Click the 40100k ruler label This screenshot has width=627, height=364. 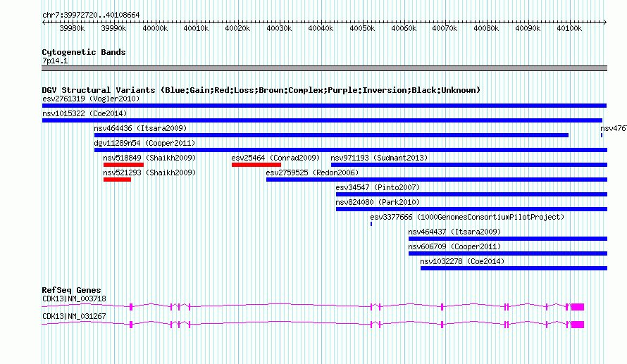[569, 28]
